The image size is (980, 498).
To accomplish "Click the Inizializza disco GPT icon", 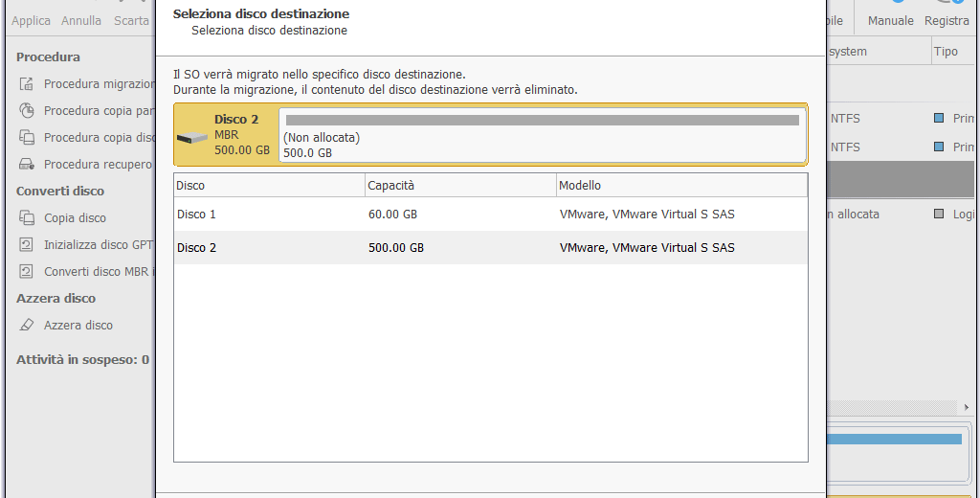I will (26, 244).
